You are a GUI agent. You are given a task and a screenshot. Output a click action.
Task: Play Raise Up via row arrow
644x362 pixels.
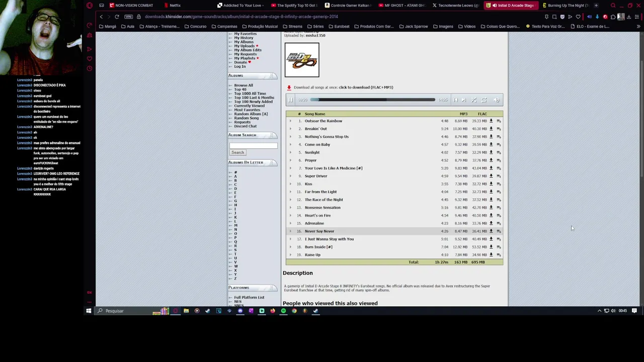click(x=290, y=255)
